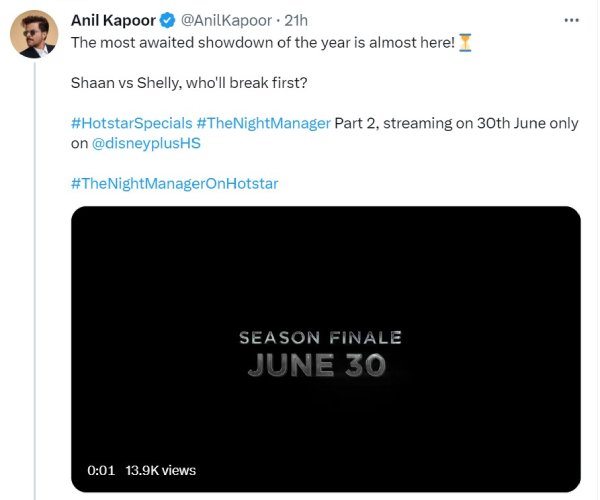Screen dimensions: 600x500
Task: Click the SEASON FINALE text in video
Action: click(x=320, y=338)
